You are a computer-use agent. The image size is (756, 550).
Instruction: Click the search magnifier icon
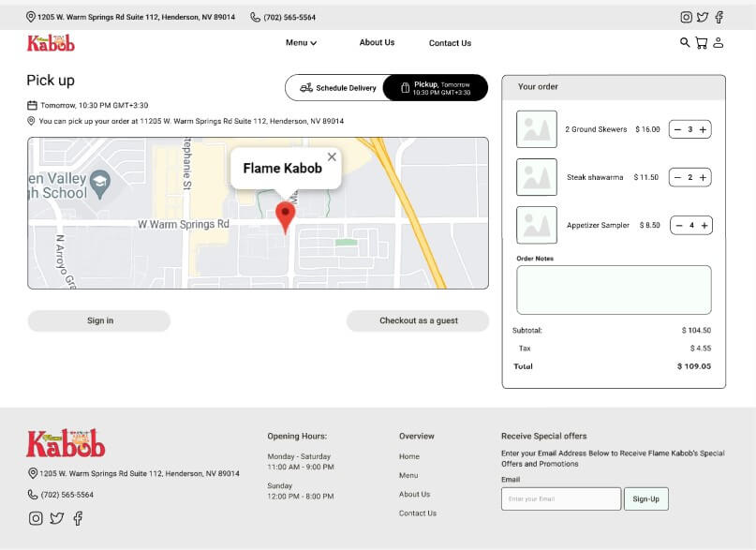point(685,42)
